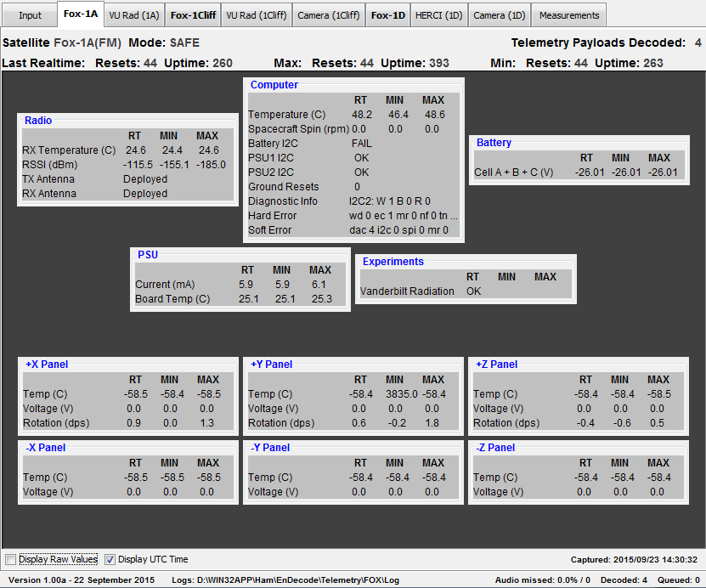Uncheck the Display UTC Time checkbox
The width and height of the screenshot is (706, 588).
point(110,559)
